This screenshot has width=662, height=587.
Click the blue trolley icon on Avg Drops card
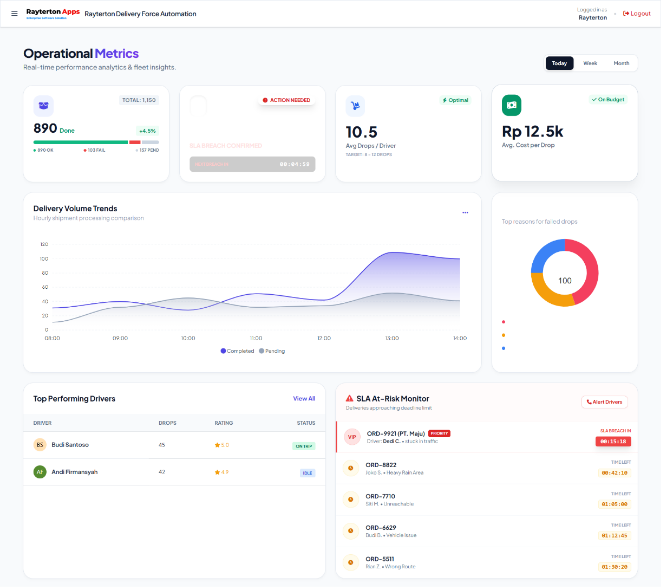[x=355, y=105]
